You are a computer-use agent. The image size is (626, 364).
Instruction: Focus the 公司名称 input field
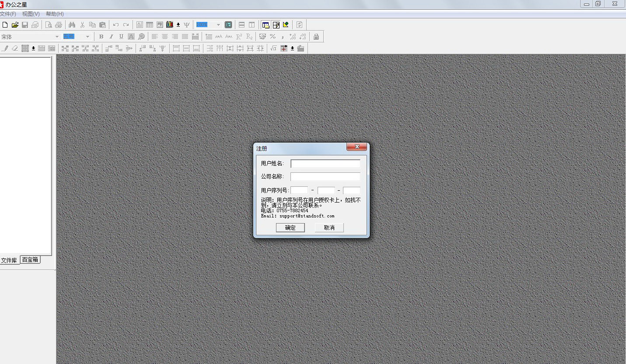[325, 177]
